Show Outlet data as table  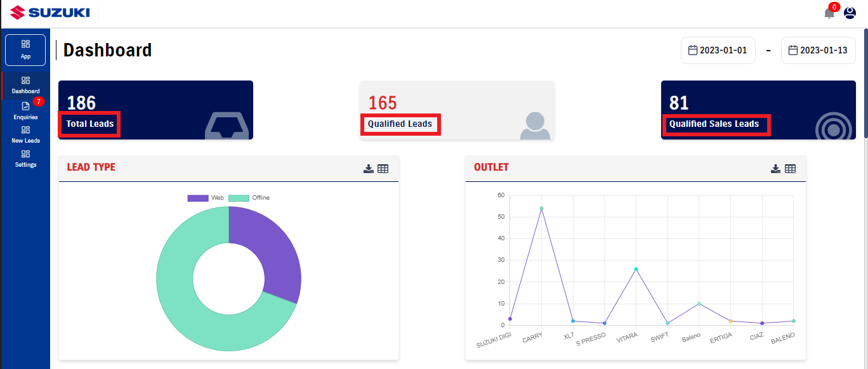click(x=790, y=169)
